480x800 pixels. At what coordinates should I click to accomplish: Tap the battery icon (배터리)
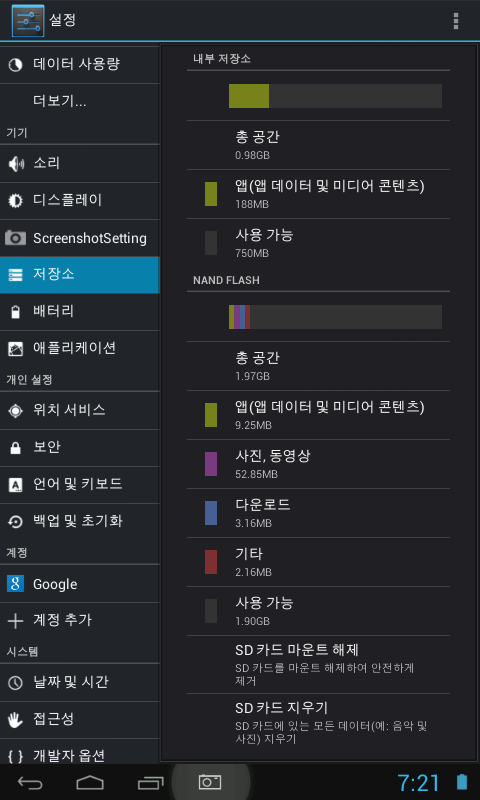[15, 311]
